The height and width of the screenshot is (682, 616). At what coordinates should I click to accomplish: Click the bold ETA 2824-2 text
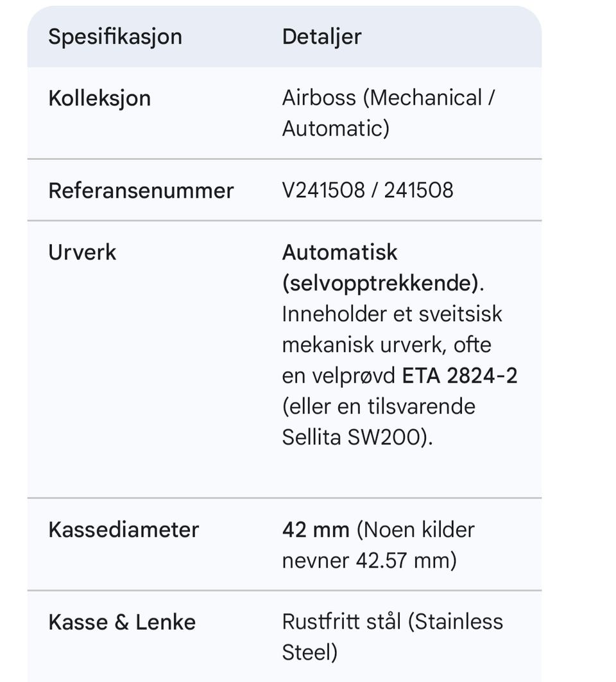click(459, 376)
